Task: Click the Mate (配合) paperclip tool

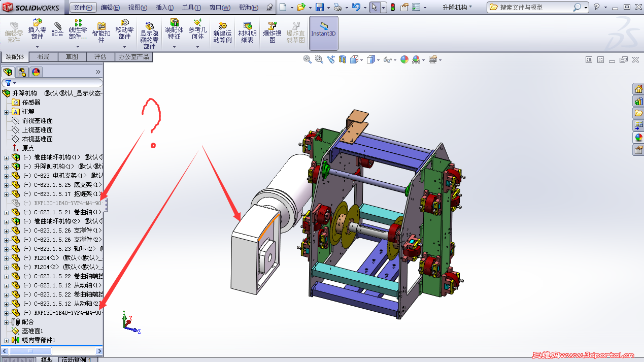Action: tap(57, 29)
